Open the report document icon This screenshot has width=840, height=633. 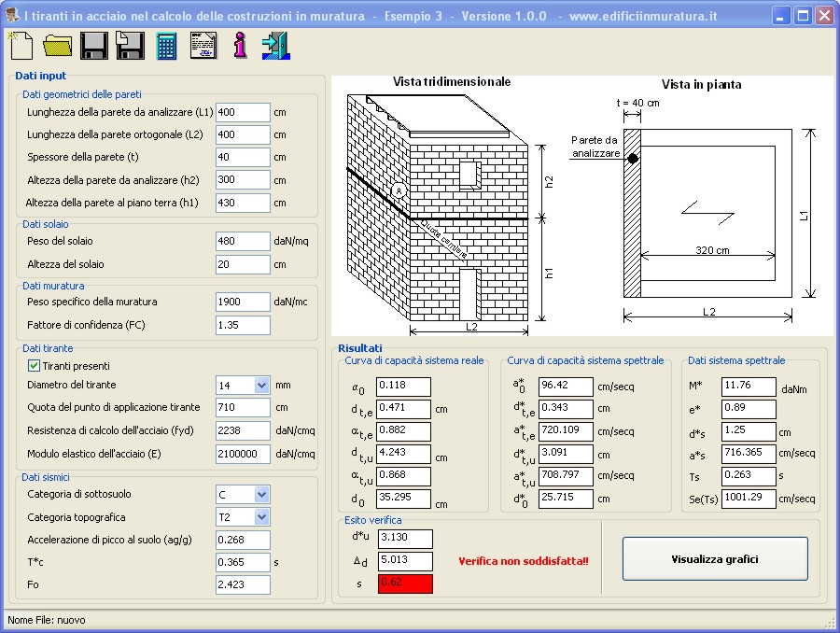203,45
